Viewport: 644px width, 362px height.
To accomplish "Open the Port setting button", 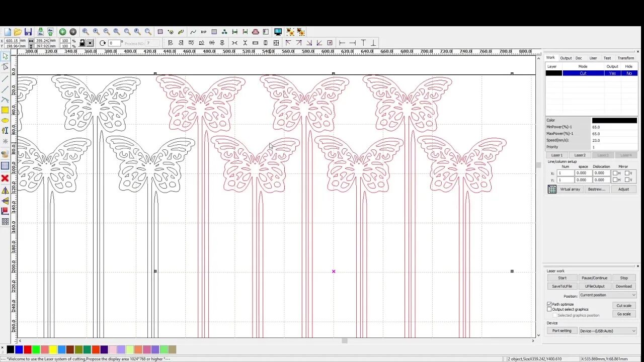I will click(562, 331).
